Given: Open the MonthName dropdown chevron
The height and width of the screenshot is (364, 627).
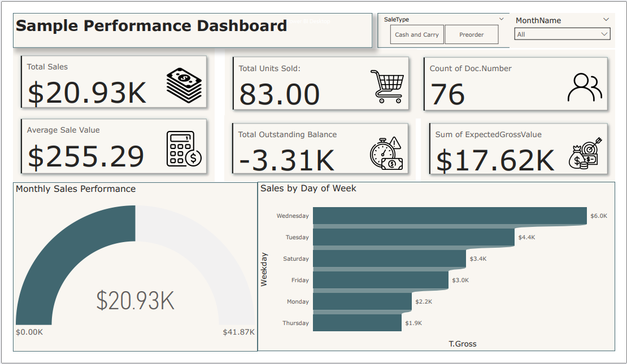Looking at the screenshot, I should [x=607, y=20].
